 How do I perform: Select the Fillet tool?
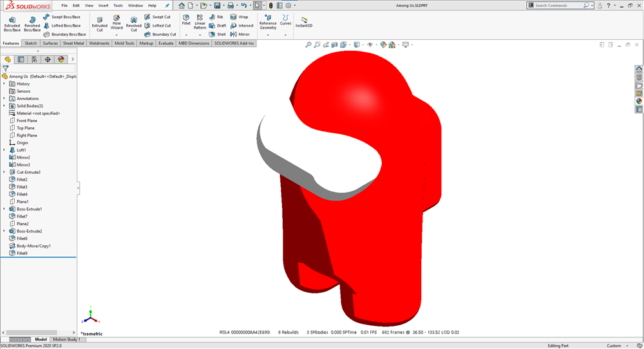[x=186, y=20]
